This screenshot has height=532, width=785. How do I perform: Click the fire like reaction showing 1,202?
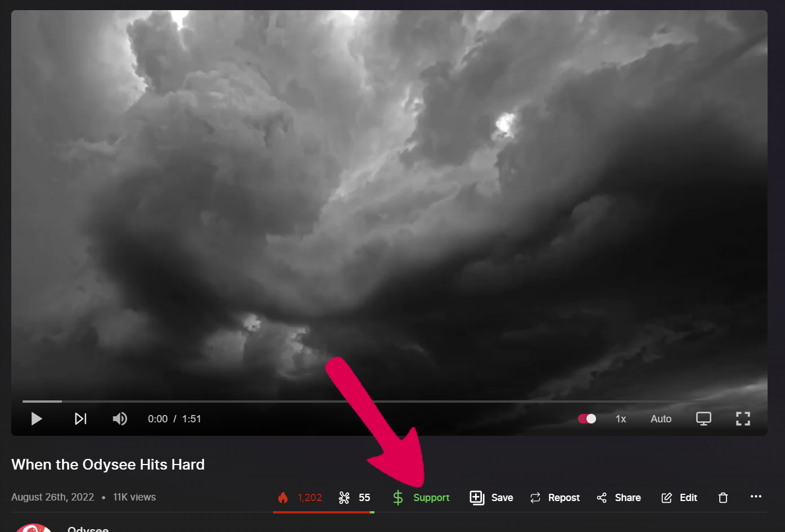300,498
